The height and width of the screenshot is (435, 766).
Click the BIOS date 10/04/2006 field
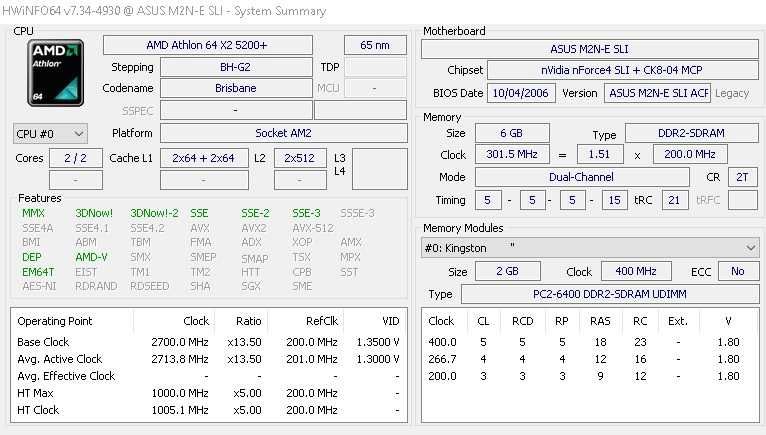(521, 93)
